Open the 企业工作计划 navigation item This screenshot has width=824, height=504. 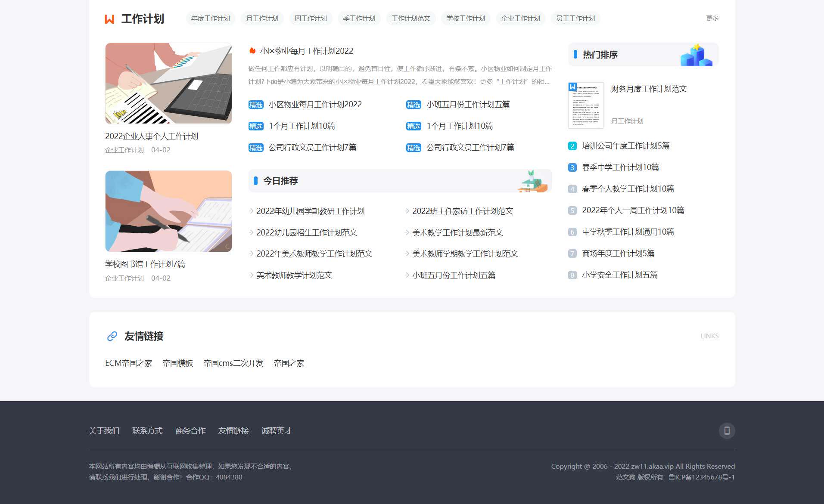pyautogui.click(x=520, y=19)
